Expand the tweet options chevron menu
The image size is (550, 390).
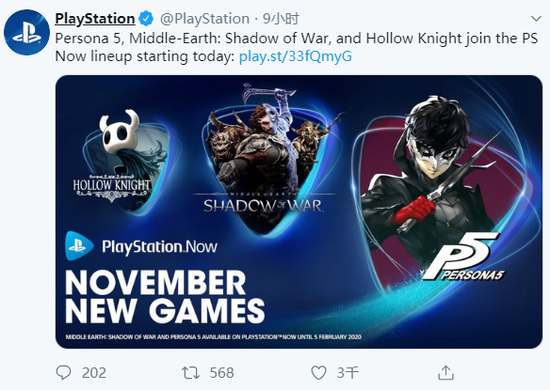[x=536, y=19]
